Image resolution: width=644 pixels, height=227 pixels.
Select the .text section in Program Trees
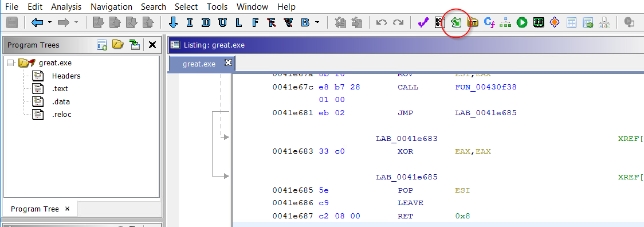tap(60, 88)
